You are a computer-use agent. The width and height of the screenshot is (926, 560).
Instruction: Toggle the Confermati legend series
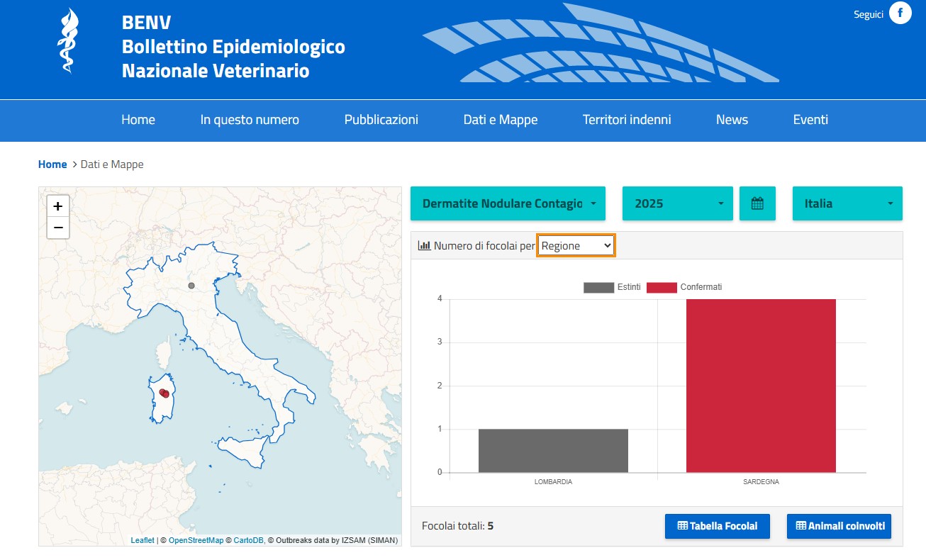(x=684, y=287)
